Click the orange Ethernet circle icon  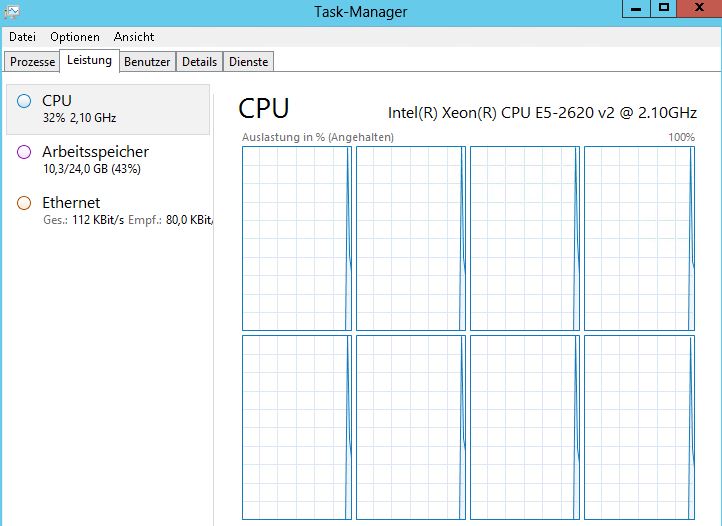(24, 203)
